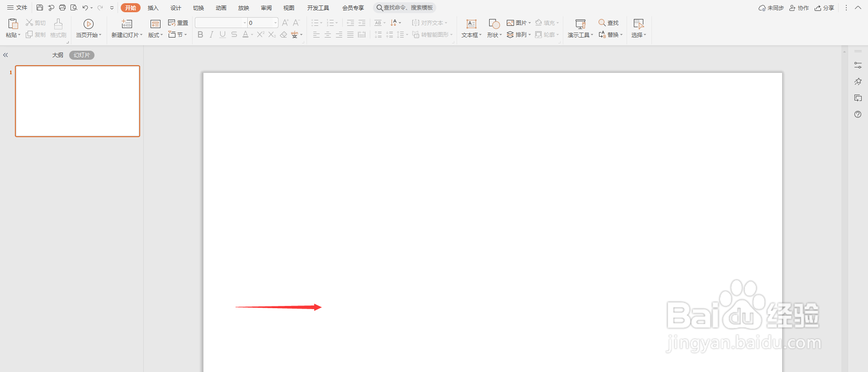
Task: Toggle Bold formatting
Action: [x=200, y=34]
